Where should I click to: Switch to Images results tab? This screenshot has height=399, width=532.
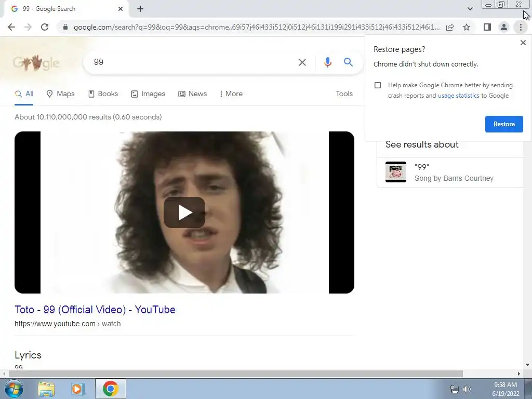coord(148,94)
